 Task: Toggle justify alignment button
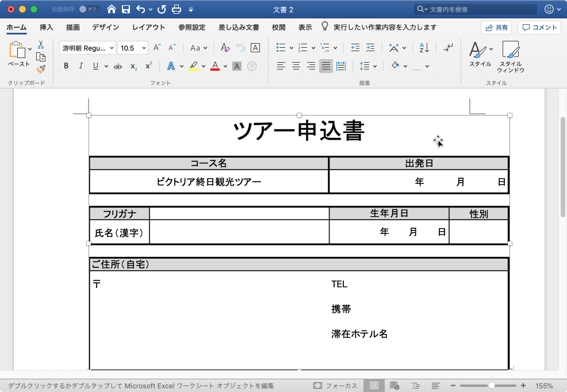click(326, 66)
